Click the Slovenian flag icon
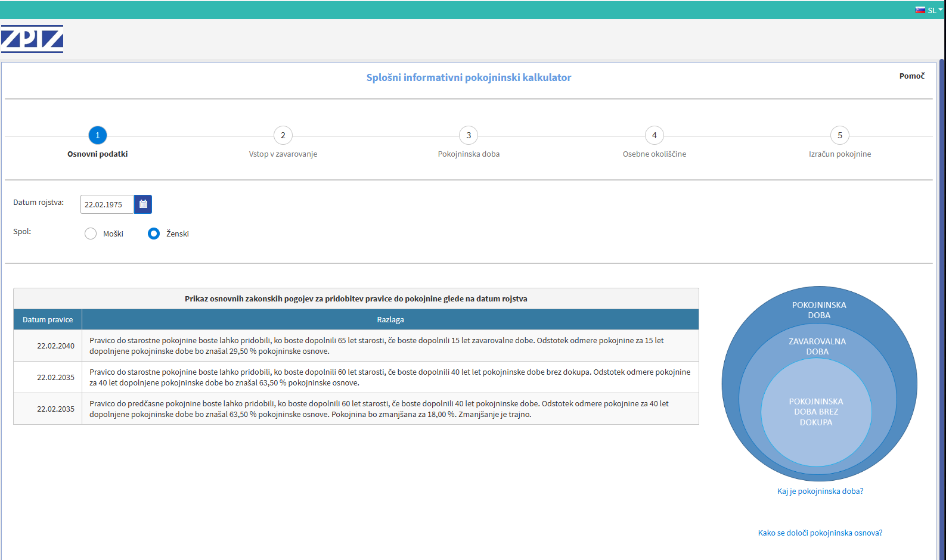The width and height of the screenshot is (946, 560). [x=920, y=10]
